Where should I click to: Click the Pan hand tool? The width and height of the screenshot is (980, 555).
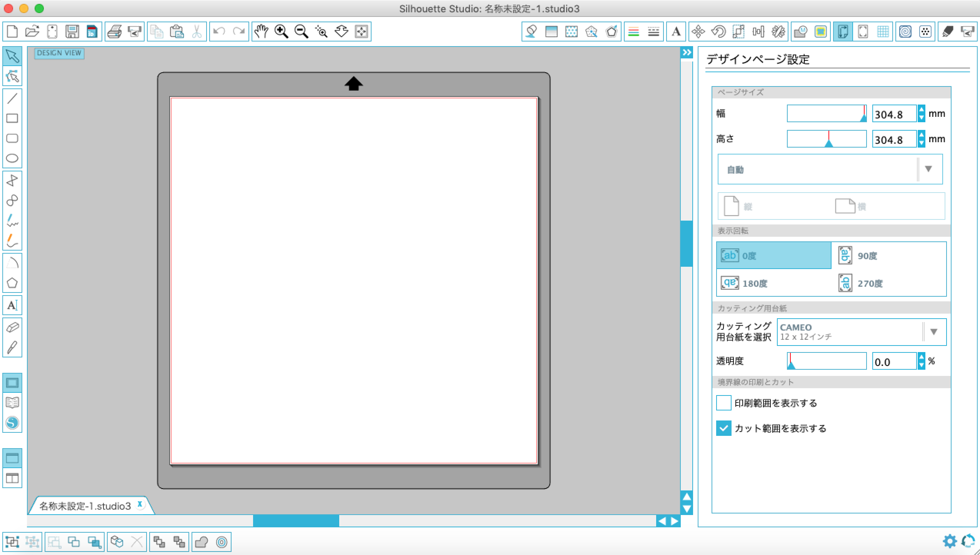262,32
